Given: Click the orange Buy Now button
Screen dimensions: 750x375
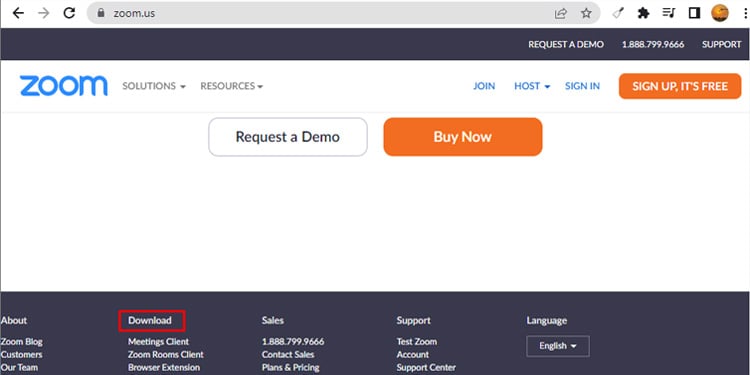Looking at the screenshot, I should [463, 137].
